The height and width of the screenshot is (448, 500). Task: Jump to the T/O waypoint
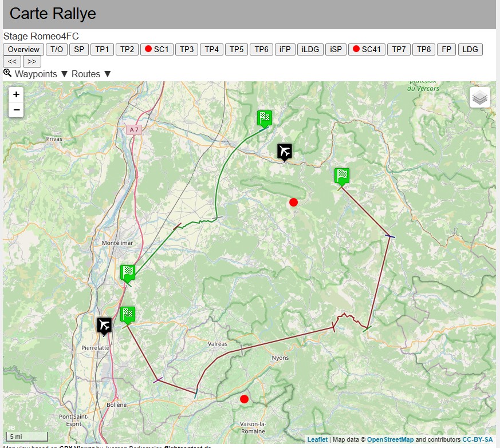click(57, 50)
